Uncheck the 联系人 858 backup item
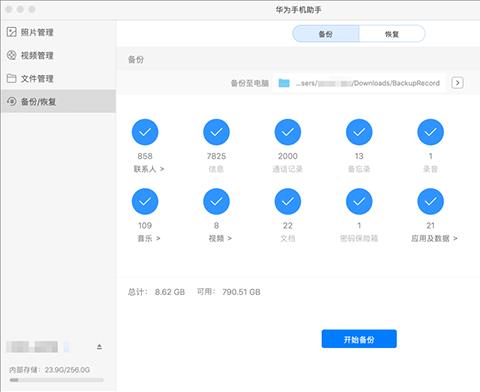Viewport: 480px width, 392px height. coord(145,132)
